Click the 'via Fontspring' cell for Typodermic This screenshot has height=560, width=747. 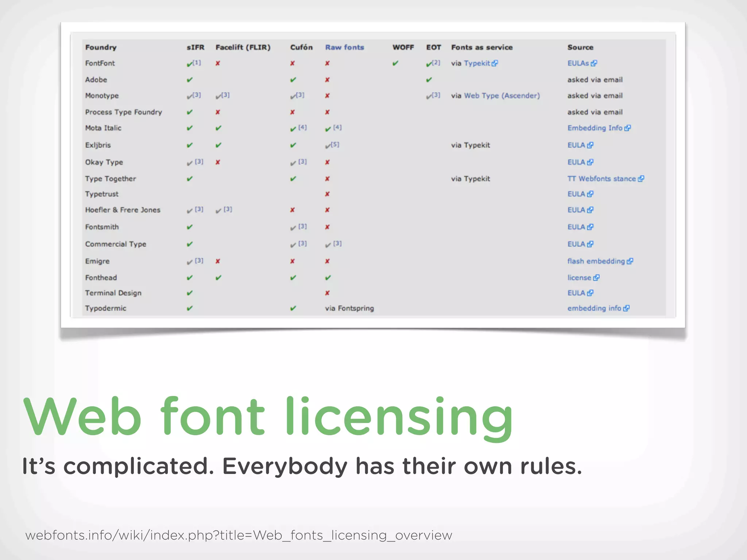click(349, 308)
